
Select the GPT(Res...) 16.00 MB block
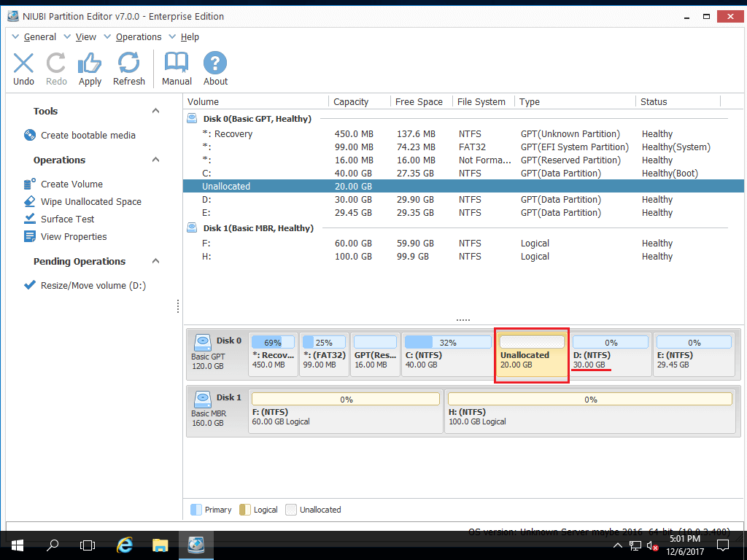(x=375, y=354)
